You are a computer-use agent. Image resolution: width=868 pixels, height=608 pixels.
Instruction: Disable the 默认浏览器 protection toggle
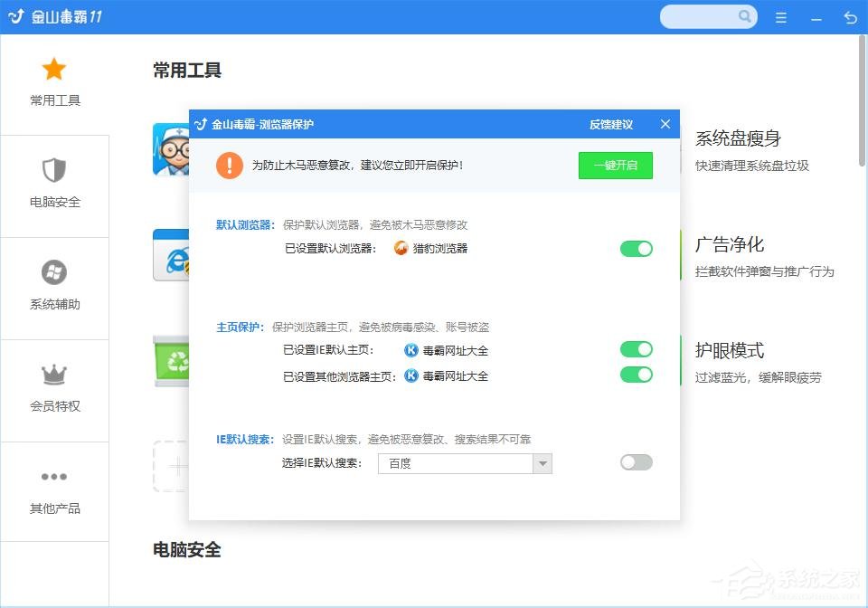pos(636,249)
